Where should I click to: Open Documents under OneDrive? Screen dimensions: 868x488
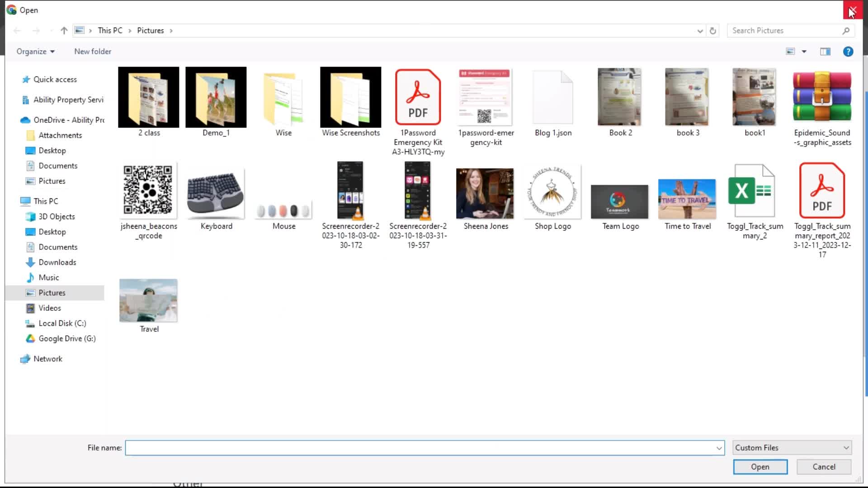(x=58, y=166)
